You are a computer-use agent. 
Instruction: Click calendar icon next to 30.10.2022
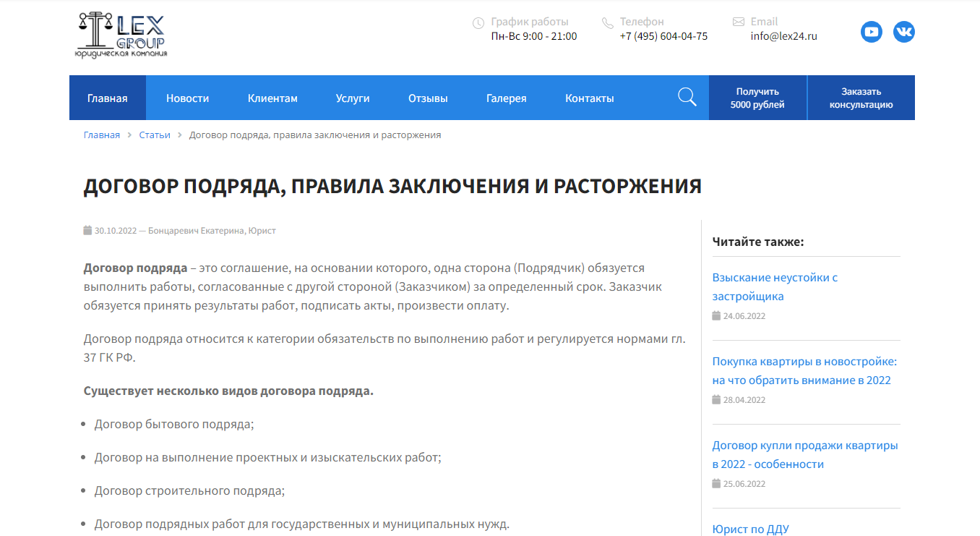pos(88,231)
